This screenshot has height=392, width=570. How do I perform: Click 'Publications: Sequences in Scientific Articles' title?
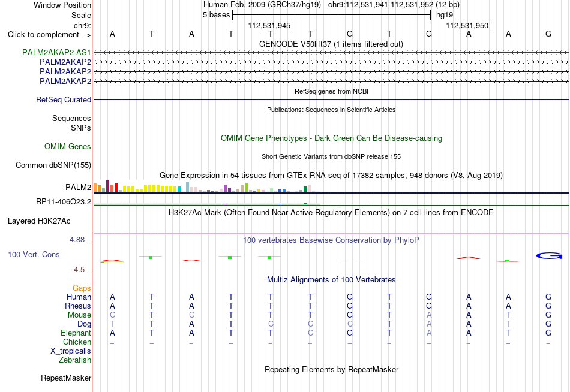[331, 110]
